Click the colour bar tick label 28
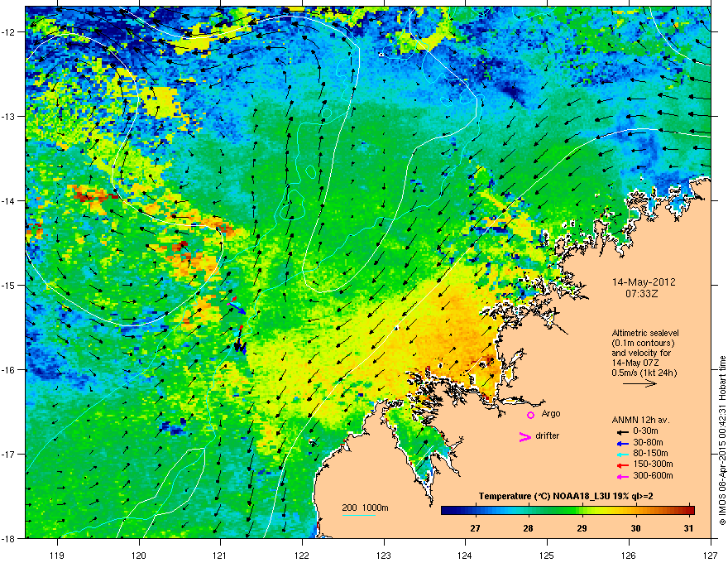Viewport: 728px width, 563px height. pyautogui.click(x=528, y=528)
